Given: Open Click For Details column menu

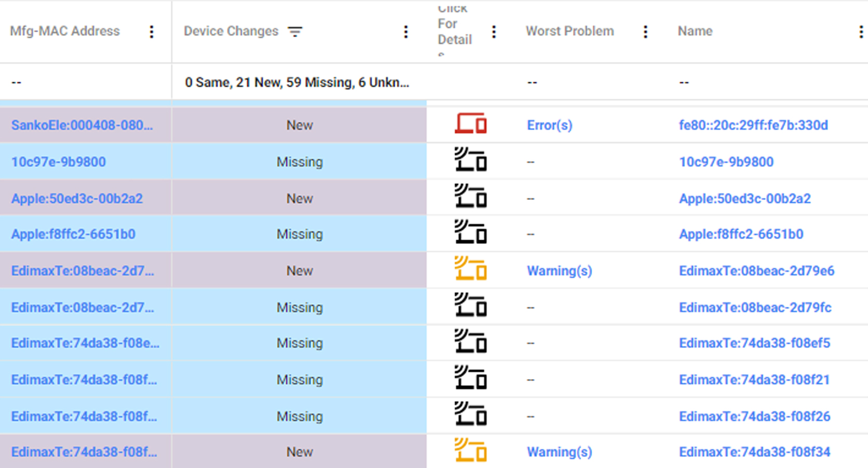Looking at the screenshot, I should click(493, 32).
